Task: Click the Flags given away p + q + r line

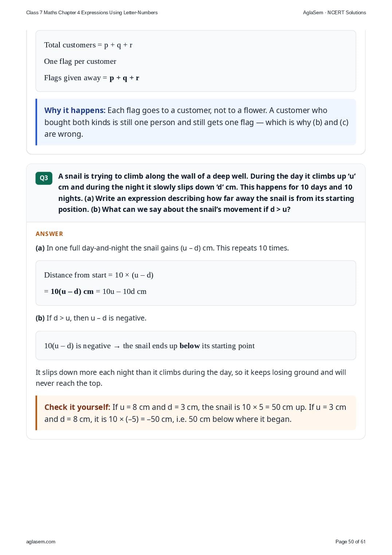Action: click(x=91, y=78)
